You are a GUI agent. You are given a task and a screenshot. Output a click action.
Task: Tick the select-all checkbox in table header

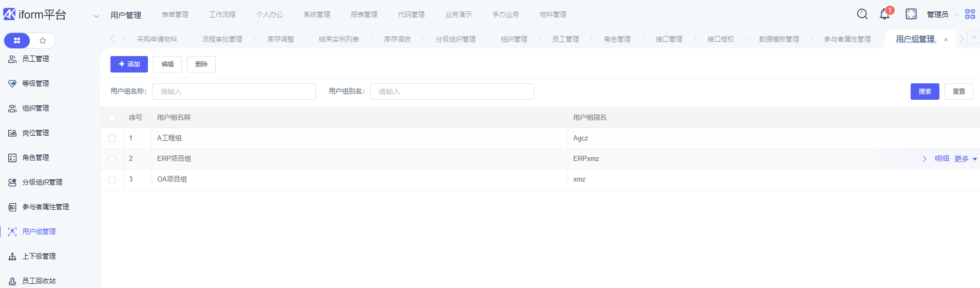pos(112,117)
